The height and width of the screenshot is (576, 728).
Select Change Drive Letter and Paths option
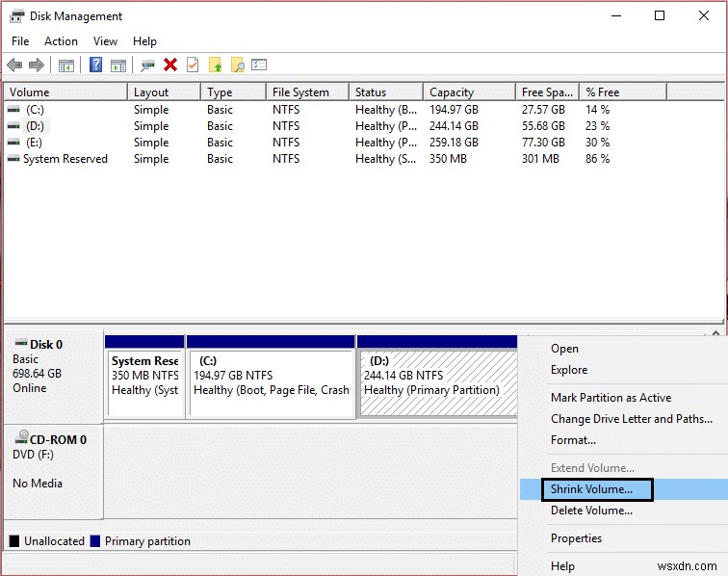[x=631, y=419]
